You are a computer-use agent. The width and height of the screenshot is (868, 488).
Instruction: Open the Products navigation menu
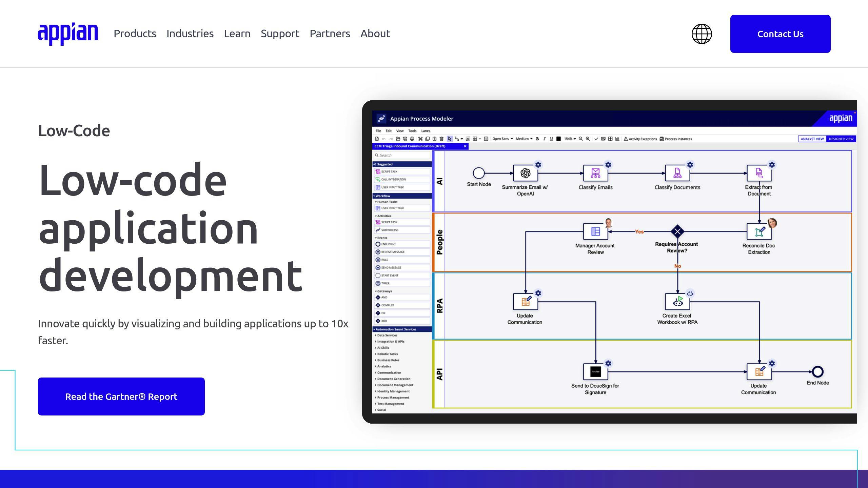[135, 34]
